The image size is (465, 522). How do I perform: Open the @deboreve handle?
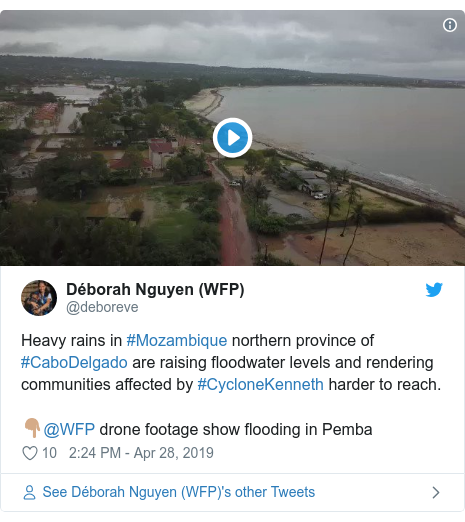(x=102, y=307)
